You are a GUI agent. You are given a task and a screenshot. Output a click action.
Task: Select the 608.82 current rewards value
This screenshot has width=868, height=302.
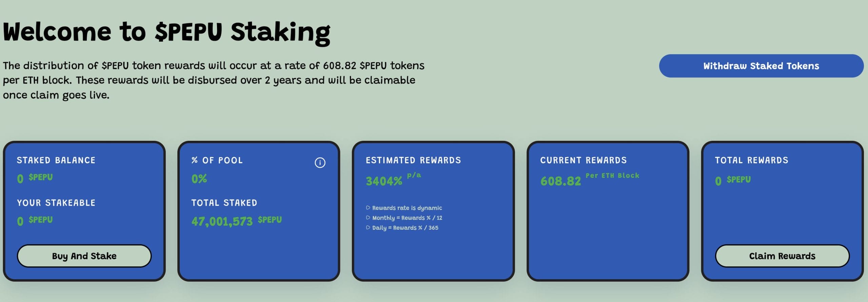pyautogui.click(x=560, y=181)
